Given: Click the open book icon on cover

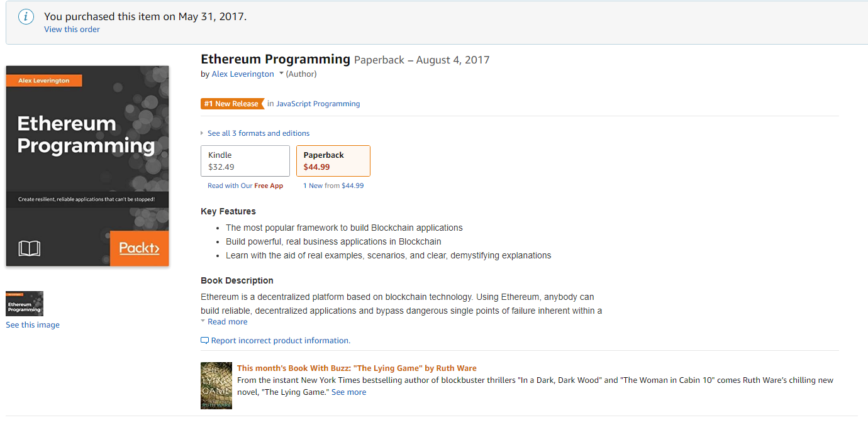Looking at the screenshot, I should [30, 248].
